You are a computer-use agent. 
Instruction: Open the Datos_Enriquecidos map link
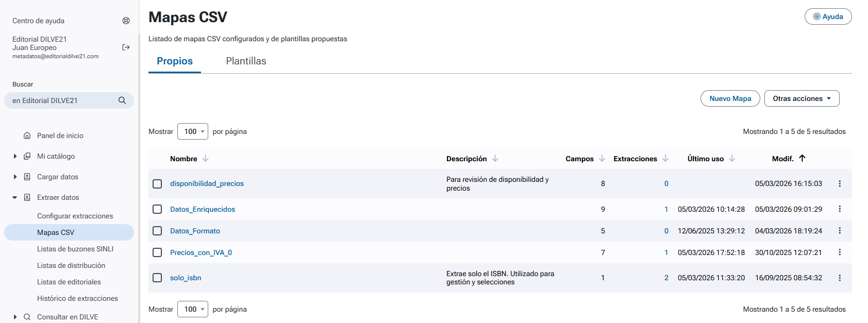click(x=203, y=209)
